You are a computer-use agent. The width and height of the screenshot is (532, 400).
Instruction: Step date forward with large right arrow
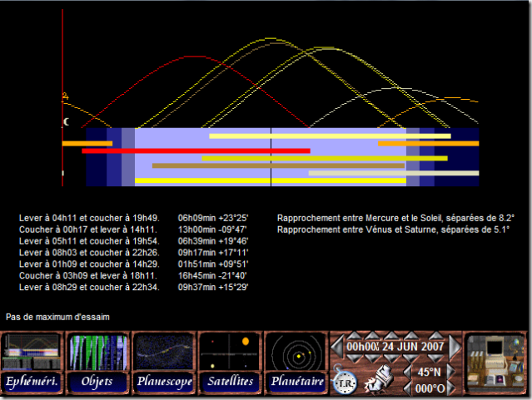(x=455, y=345)
